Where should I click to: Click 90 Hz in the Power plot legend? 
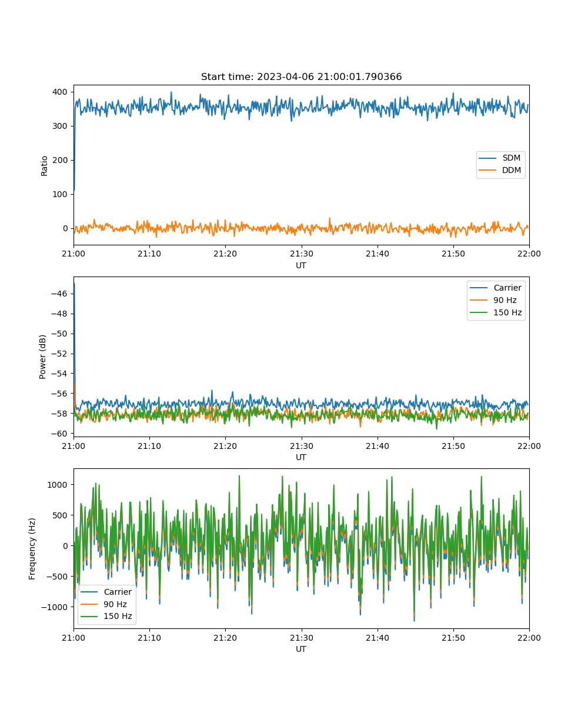pos(506,300)
